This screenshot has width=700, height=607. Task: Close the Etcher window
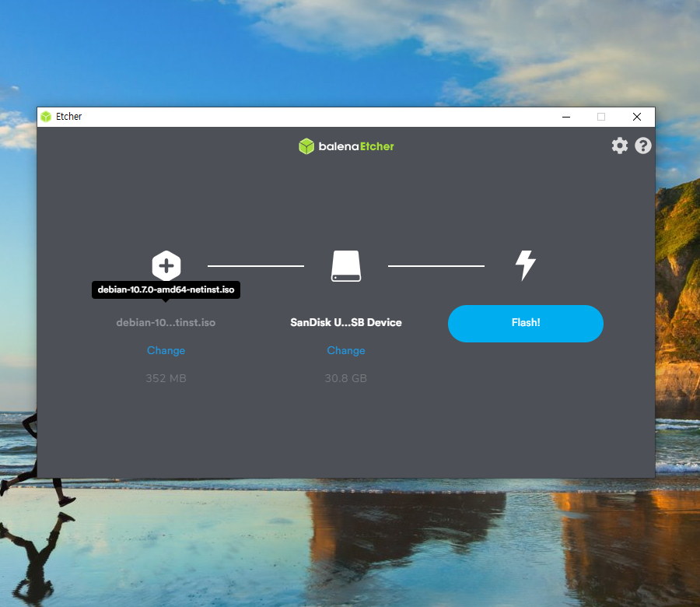point(637,117)
